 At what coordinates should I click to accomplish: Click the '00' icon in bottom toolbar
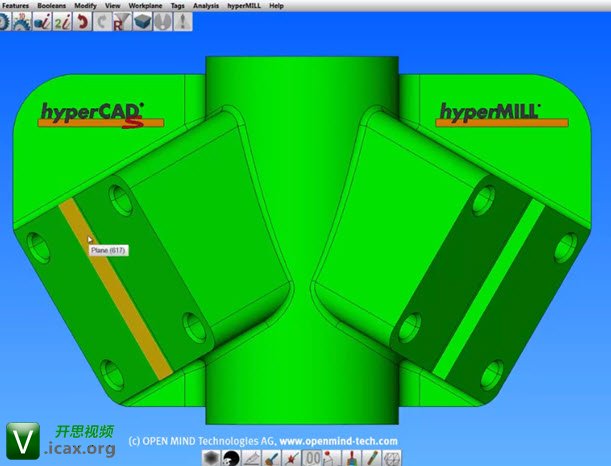point(312,458)
